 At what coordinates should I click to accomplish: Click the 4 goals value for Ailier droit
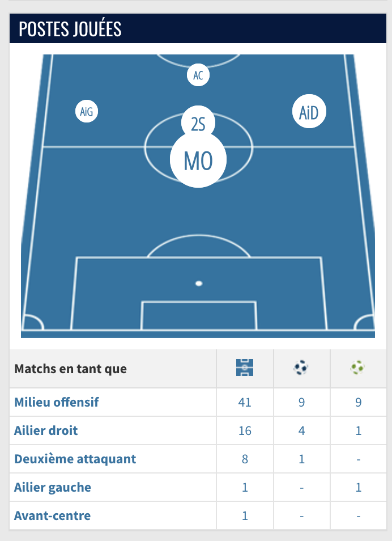pos(301,430)
